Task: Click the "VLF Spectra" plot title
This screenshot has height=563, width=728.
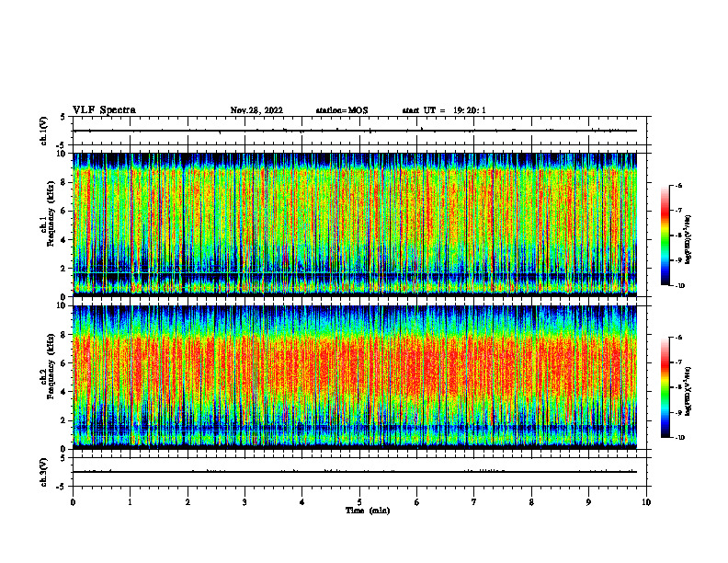Action: point(104,110)
